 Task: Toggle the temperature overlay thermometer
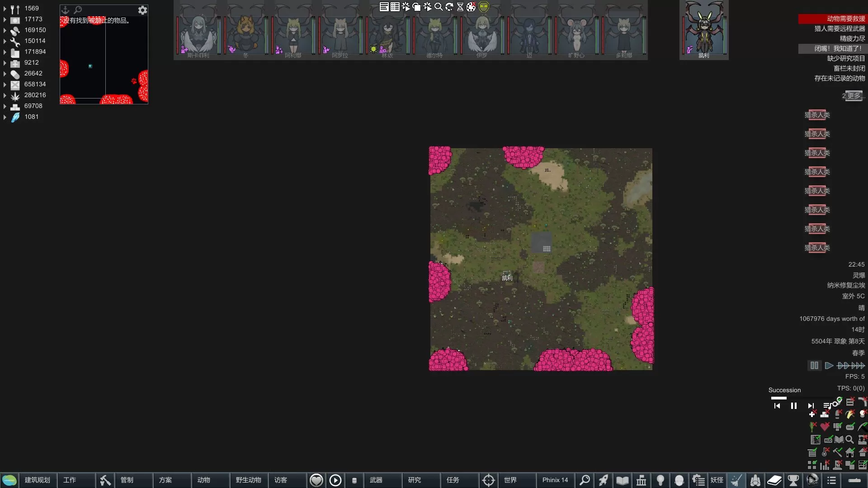825,452
